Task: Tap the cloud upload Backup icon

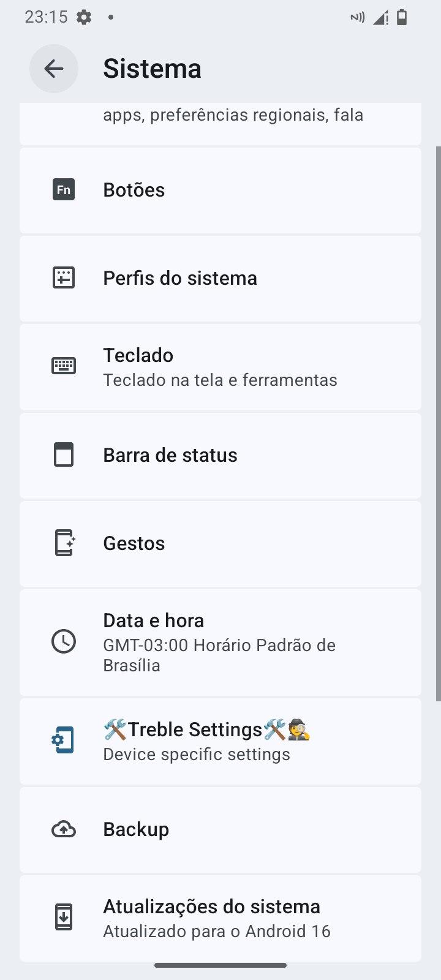Action: click(64, 829)
